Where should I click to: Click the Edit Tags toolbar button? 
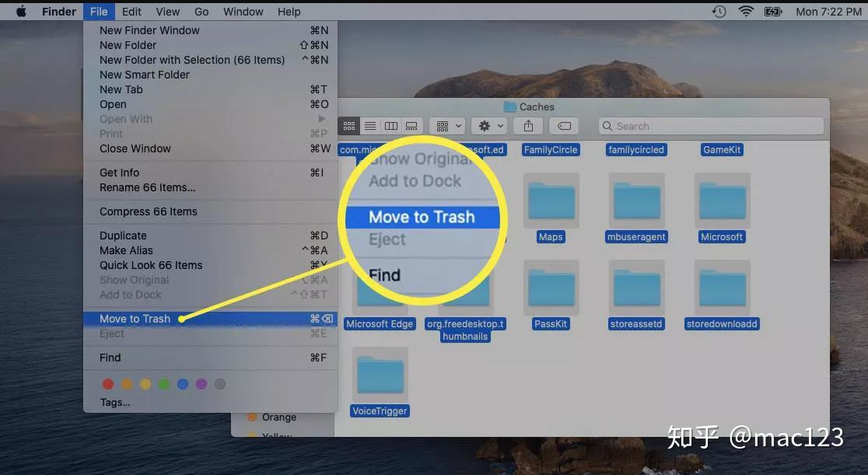click(x=564, y=126)
